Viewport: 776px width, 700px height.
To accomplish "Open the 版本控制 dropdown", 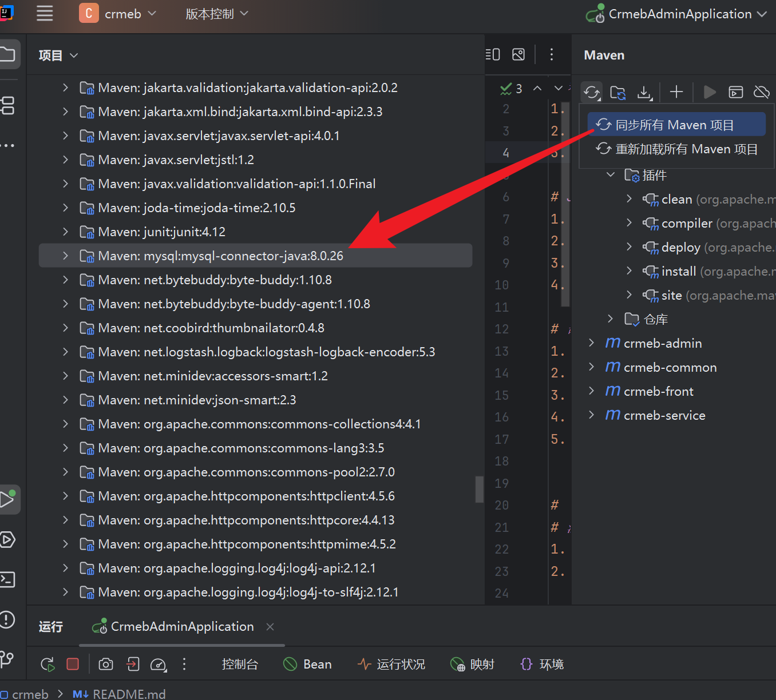I will [x=217, y=14].
